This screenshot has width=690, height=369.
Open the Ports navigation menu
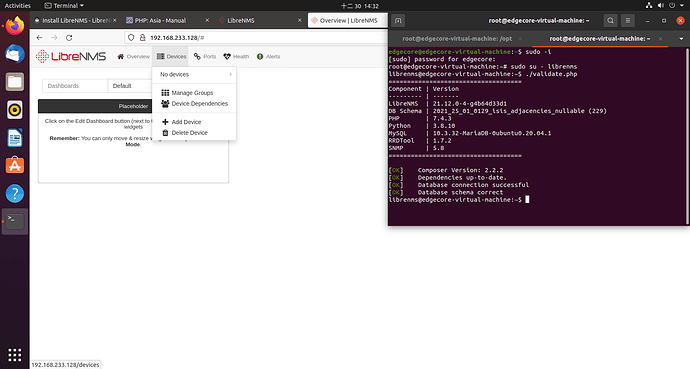pyautogui.click(x=205, y=56)
